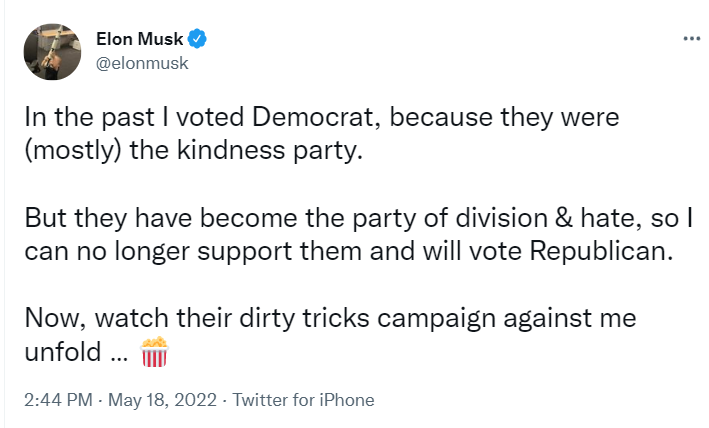Open the Twitter for iPhone source link
The width and height of the screenshot is (709, 428).
click(303, 400)
